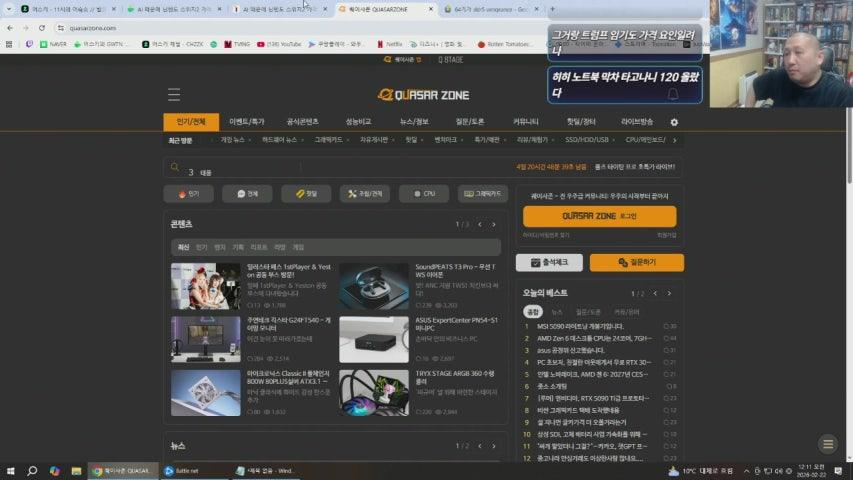
Task: Open the Chrome apps grid bookmark icon
Action: 9,44
